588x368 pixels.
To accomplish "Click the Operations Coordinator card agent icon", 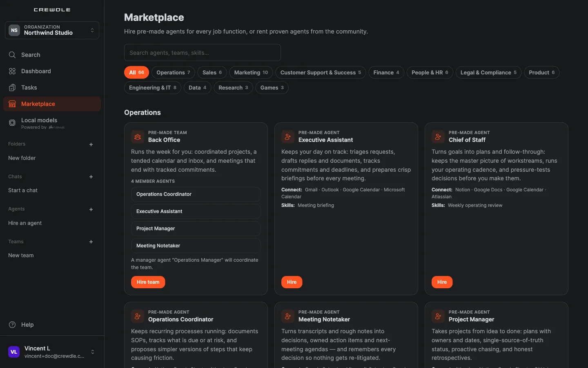I will (138, 316).
